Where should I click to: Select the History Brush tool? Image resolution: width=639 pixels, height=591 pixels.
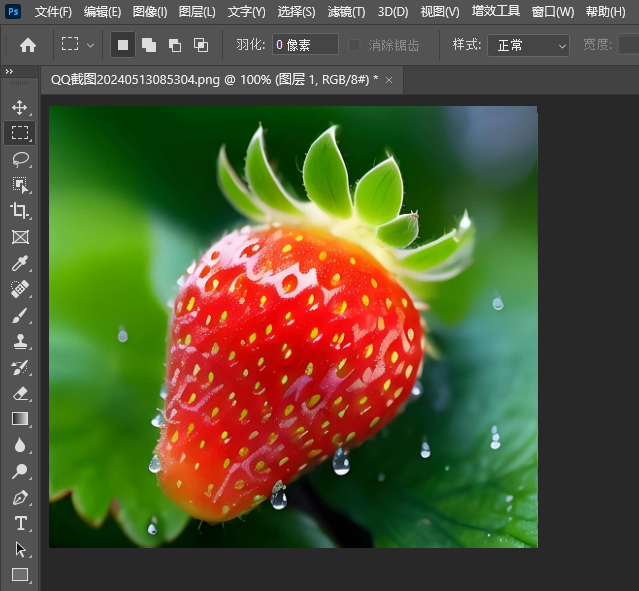pyautogui.click(x=20, y=368)
